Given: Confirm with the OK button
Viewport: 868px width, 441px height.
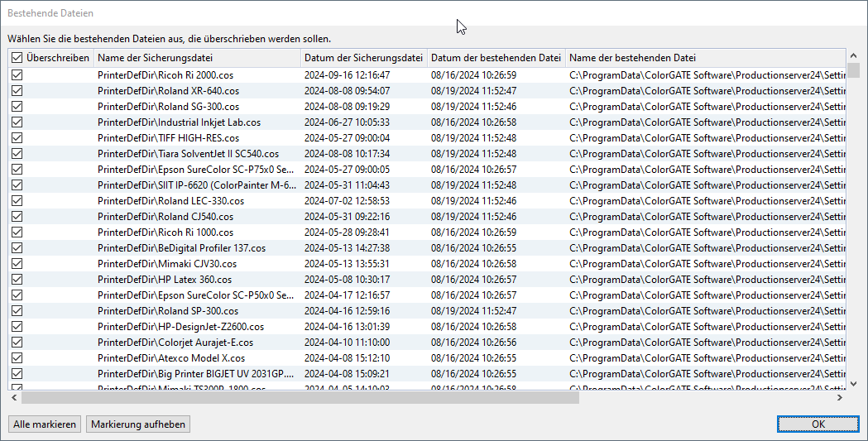Looking at the screenshot, I should click(x=818, y=424).
